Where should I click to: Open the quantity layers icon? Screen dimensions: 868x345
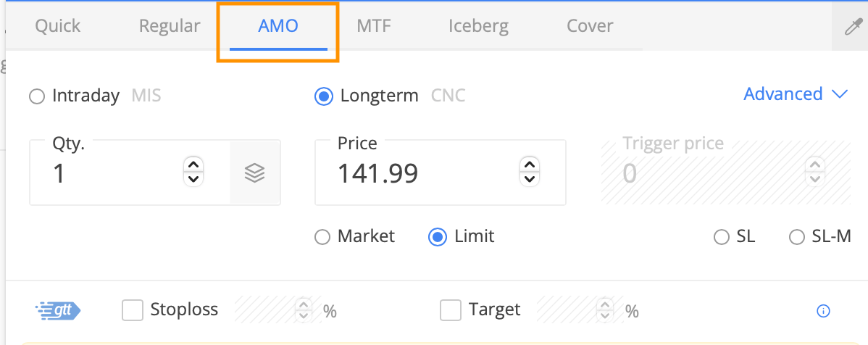pyautogui.click(x=254, y=173)
